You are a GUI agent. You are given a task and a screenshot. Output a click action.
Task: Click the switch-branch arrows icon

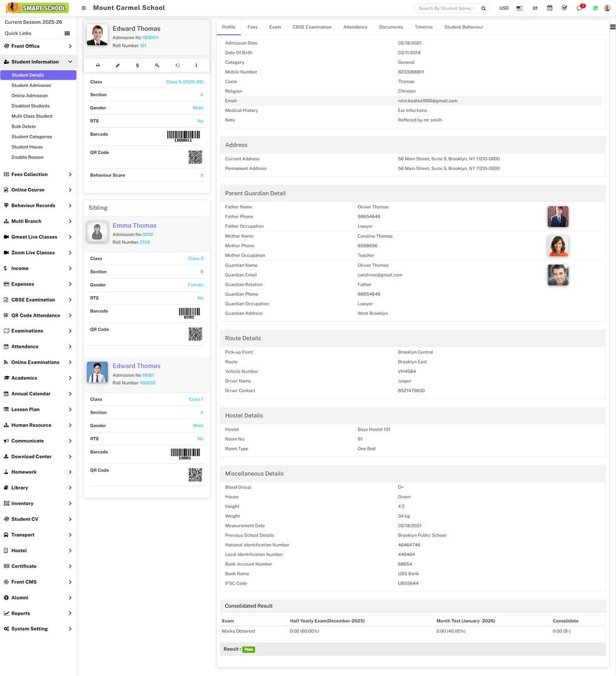(535, 8)
